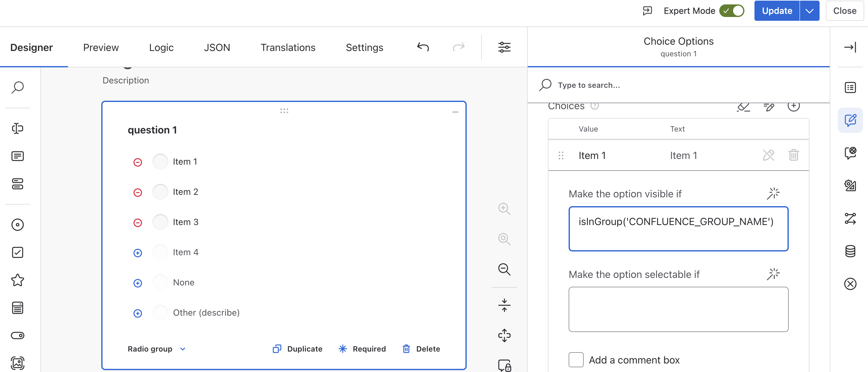Check the Add a comment box option
The height and width of the screenshot is (372, 868).
[576, 360]
